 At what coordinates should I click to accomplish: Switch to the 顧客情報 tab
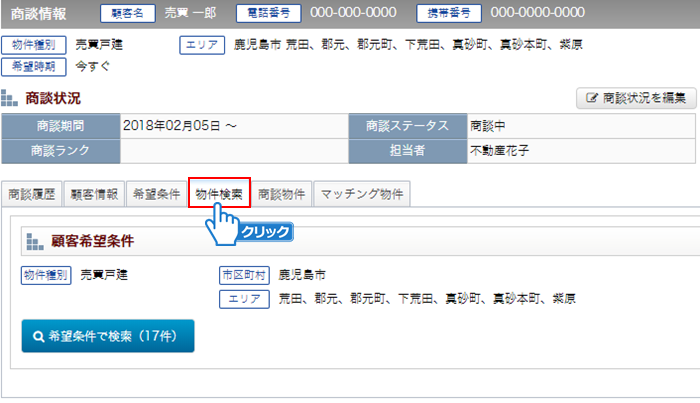tap(94, 194)
